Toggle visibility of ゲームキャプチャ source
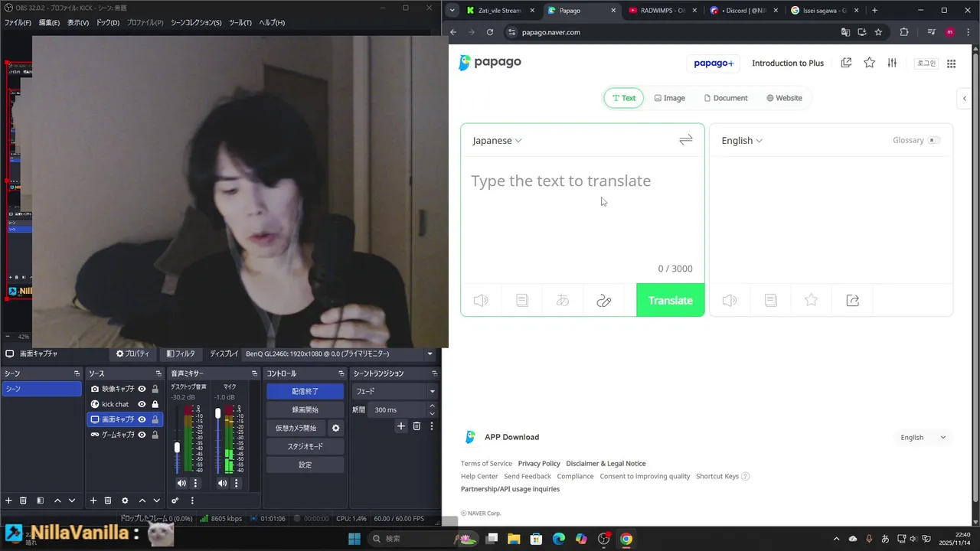 [x=142, y=435]
